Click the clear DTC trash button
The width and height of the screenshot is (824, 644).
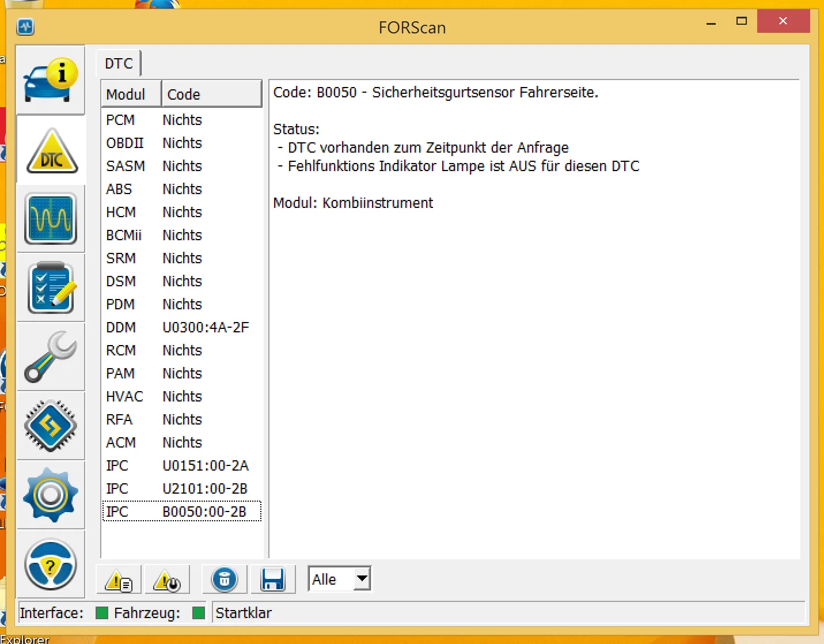(x=225, y=579)
